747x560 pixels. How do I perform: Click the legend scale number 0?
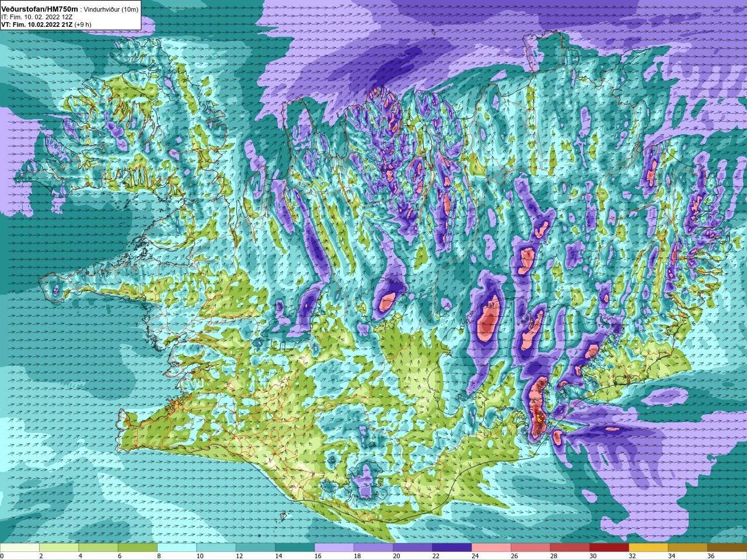click(x=2, y=556)
